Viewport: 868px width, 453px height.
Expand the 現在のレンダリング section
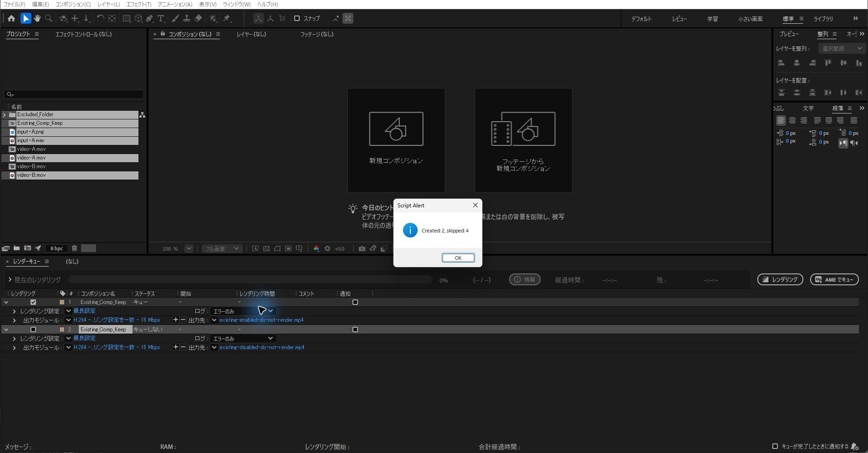click(10, 279)
